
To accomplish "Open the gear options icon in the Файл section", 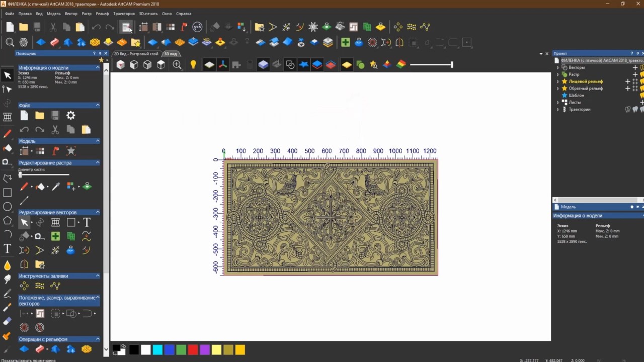I will 71,116.
